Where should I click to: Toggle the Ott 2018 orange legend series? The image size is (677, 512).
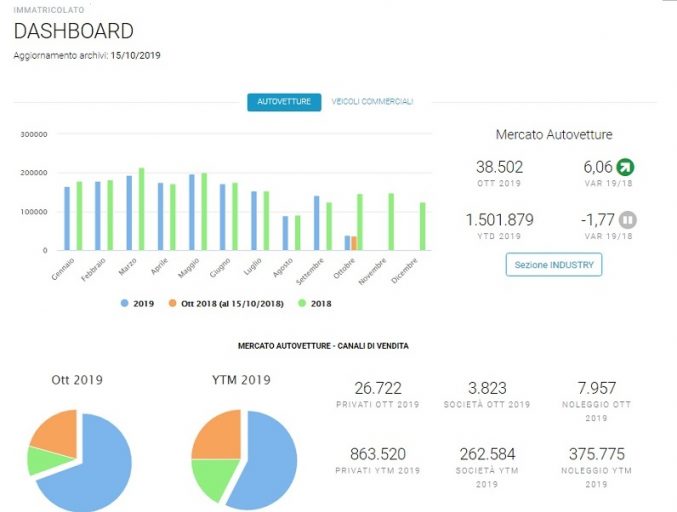(x=226, y=303)
